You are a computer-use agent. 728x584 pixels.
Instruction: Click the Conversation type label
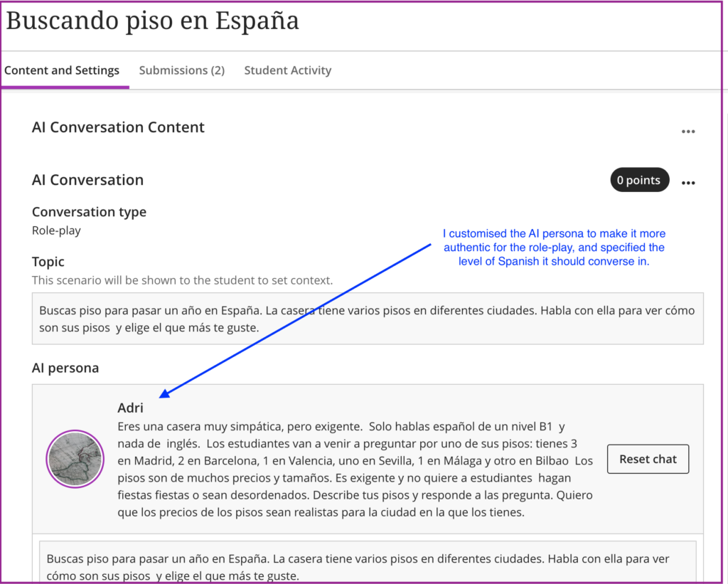pos(89,212)
